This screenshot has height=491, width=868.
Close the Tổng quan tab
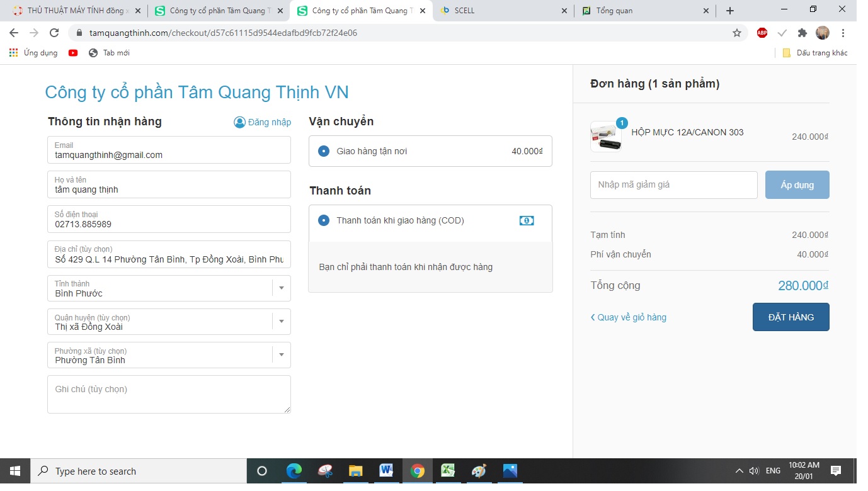(x=706, y=11)
